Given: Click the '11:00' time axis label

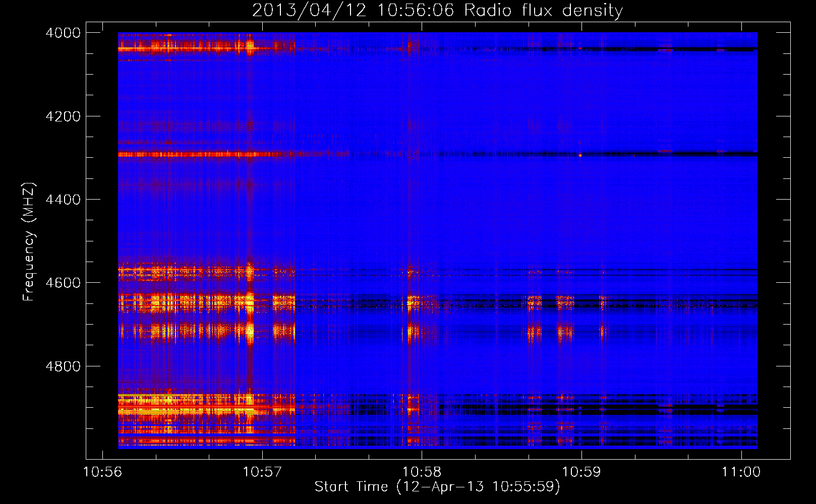Looking at the screenshot, I should [741, 472].
